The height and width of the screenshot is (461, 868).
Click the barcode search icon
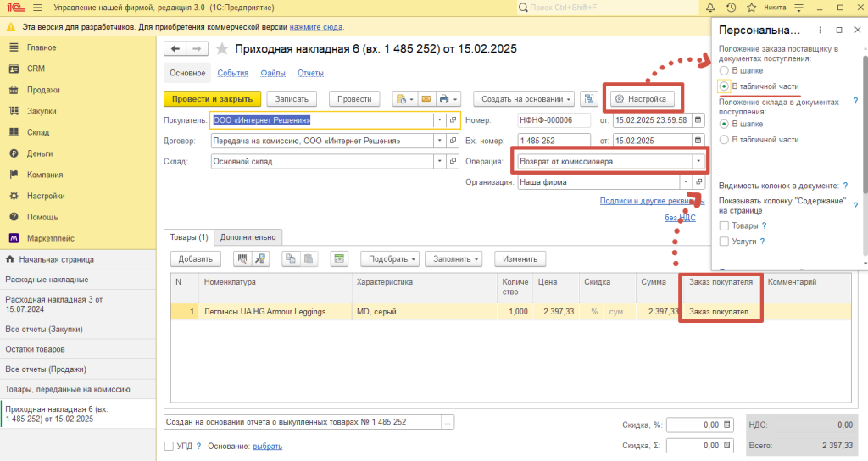point(242,259)
